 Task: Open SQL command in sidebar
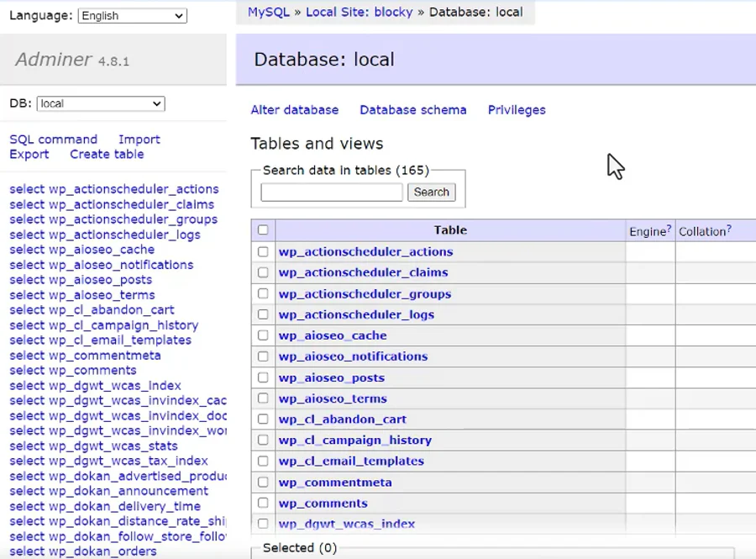coord(54,140)
